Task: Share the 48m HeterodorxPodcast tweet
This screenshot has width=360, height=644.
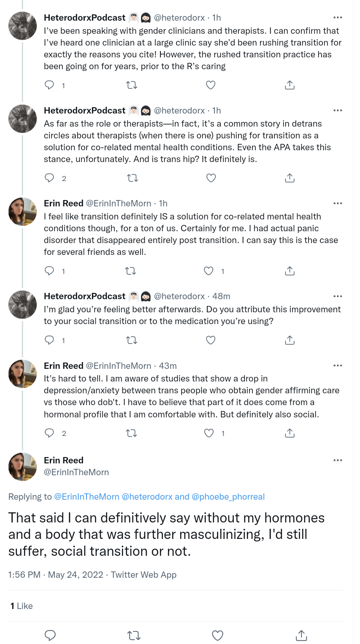Action: pyautogui.click(x=290, y=340)
